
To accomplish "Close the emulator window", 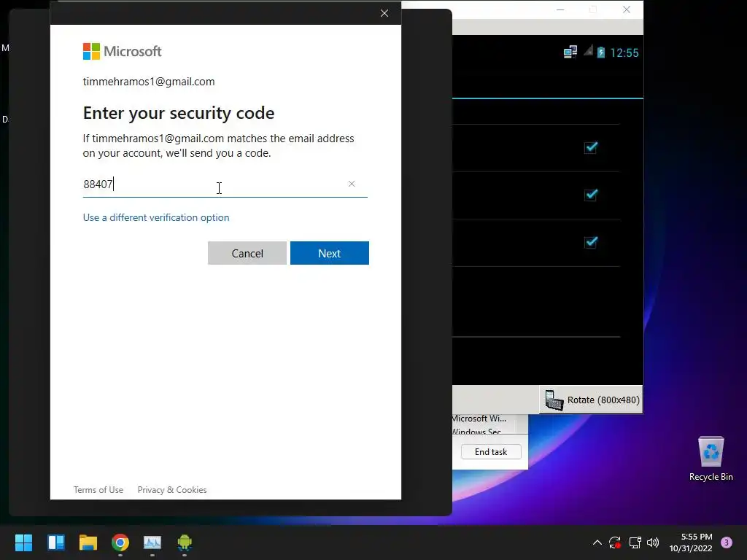I will coord(627,9).
